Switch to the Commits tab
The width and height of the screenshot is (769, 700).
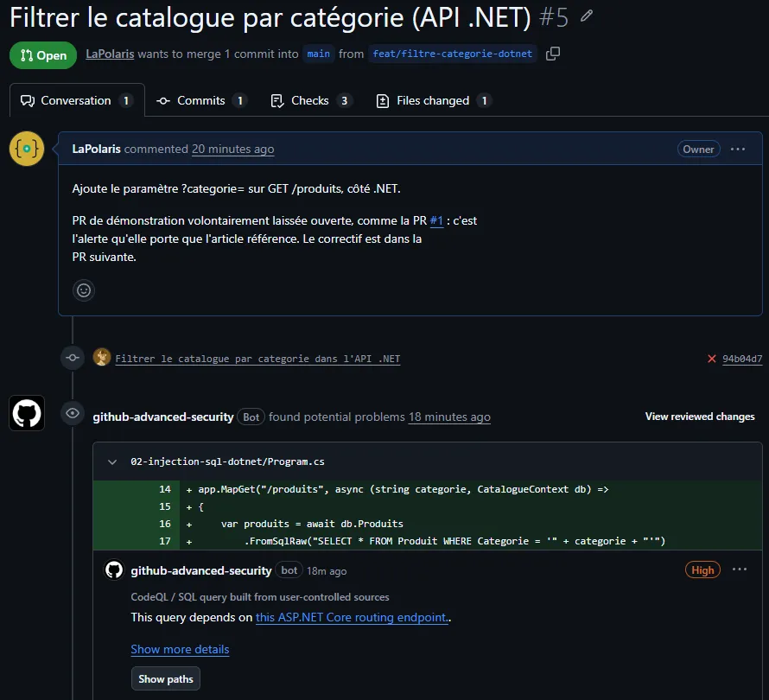pyautogui.click(x=201, y=100)
